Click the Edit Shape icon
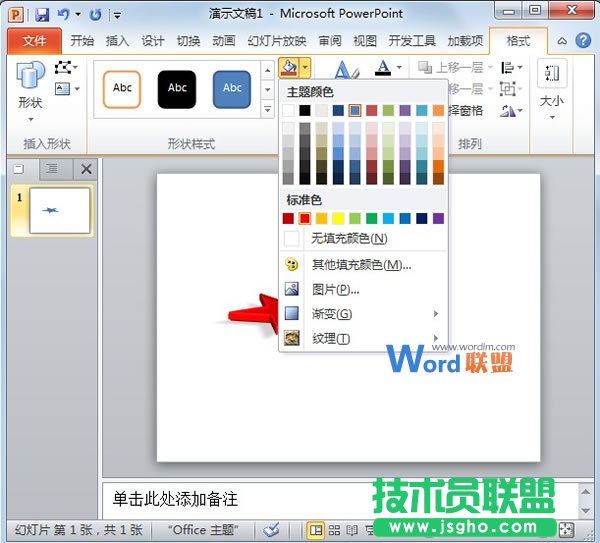 [x=62, y=67]
